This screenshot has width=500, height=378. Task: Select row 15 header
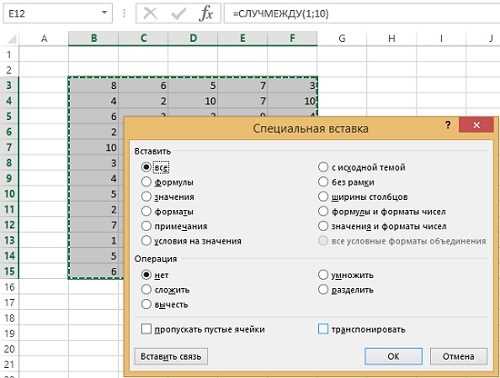pyautogui.click(x=9, y=271)
